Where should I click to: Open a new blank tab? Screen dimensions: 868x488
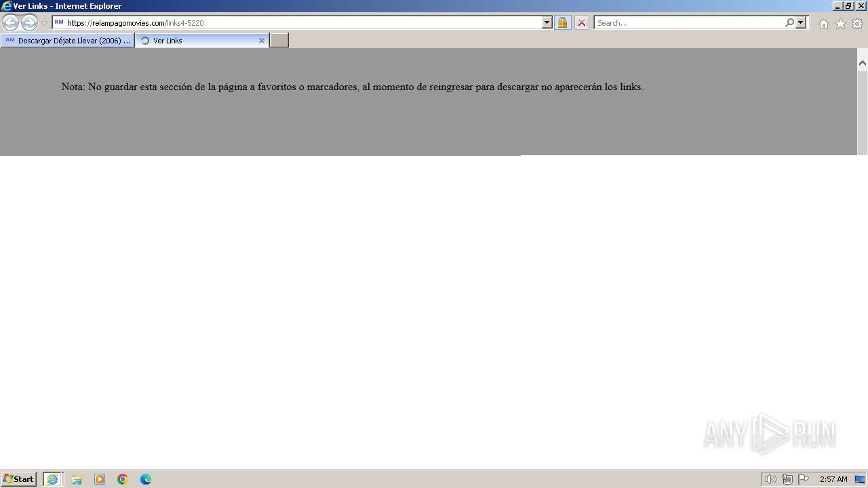(x=279, y=41)
